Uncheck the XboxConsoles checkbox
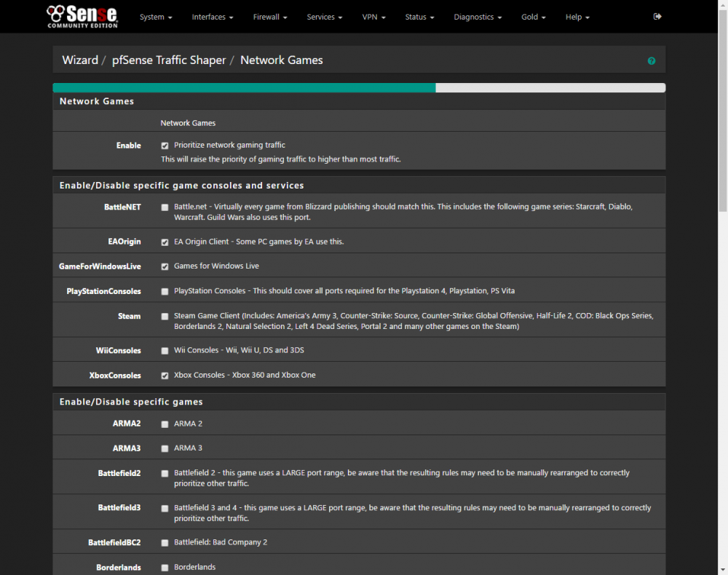The width and height of the screenshot is (728, 575). (165, 376)
